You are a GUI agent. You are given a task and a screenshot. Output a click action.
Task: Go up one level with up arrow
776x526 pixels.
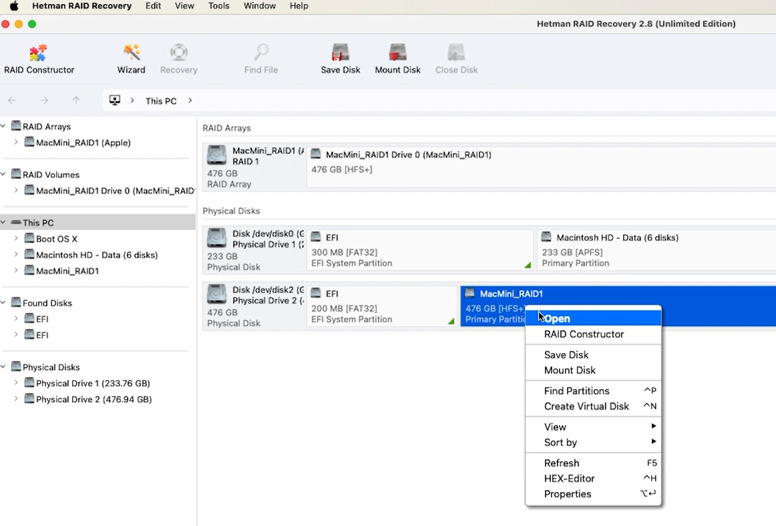(x=76, y=100)
